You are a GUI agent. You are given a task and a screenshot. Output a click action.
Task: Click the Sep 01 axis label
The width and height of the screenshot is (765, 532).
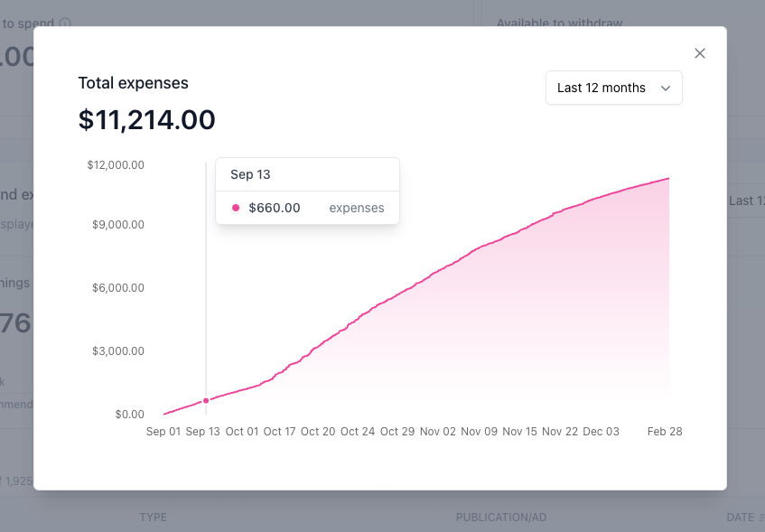point(163,432)
